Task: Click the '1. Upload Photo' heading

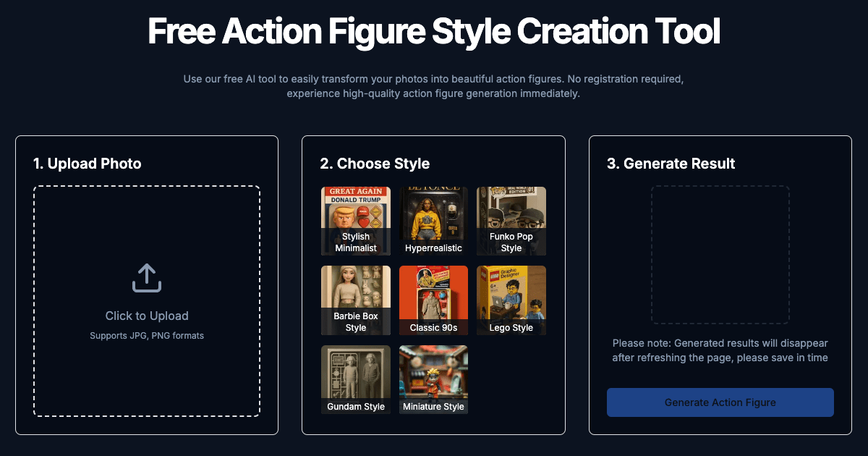Action: (88, 164)
